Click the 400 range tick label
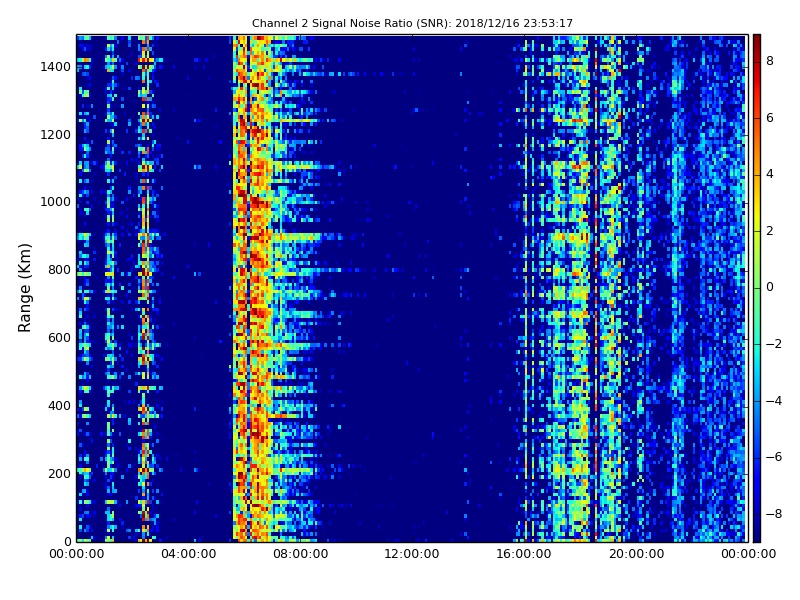The image size is (800, 600). click(x=59, y=406)
